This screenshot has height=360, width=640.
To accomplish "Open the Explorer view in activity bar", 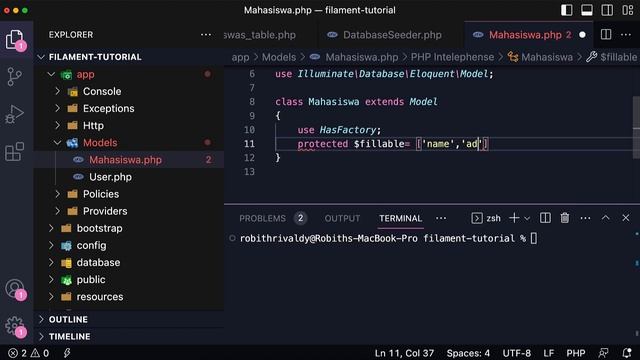I will point(16,40).
